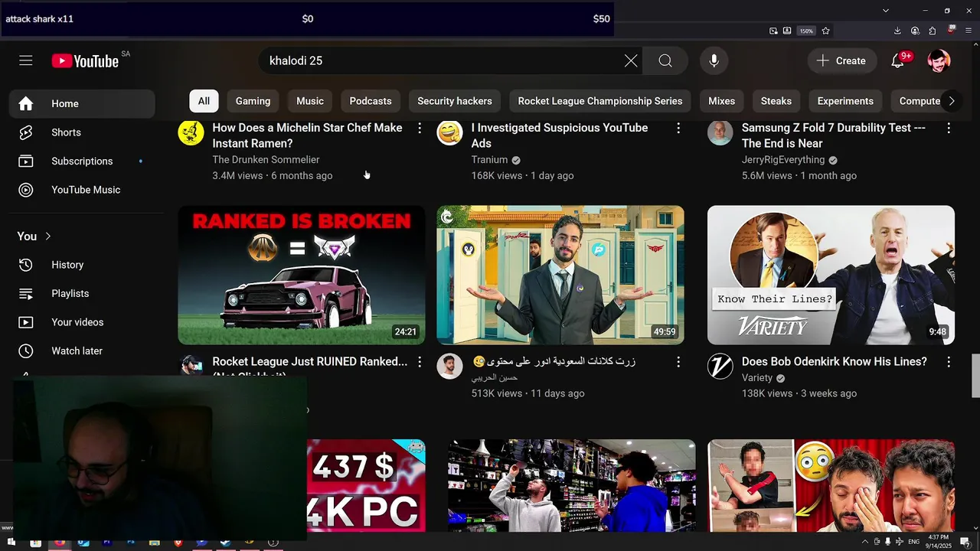Screen dimensions: 980x551
Task: Open options for Bob Odenkirk video
Action: pyautogui.click(x=949, y=362)
